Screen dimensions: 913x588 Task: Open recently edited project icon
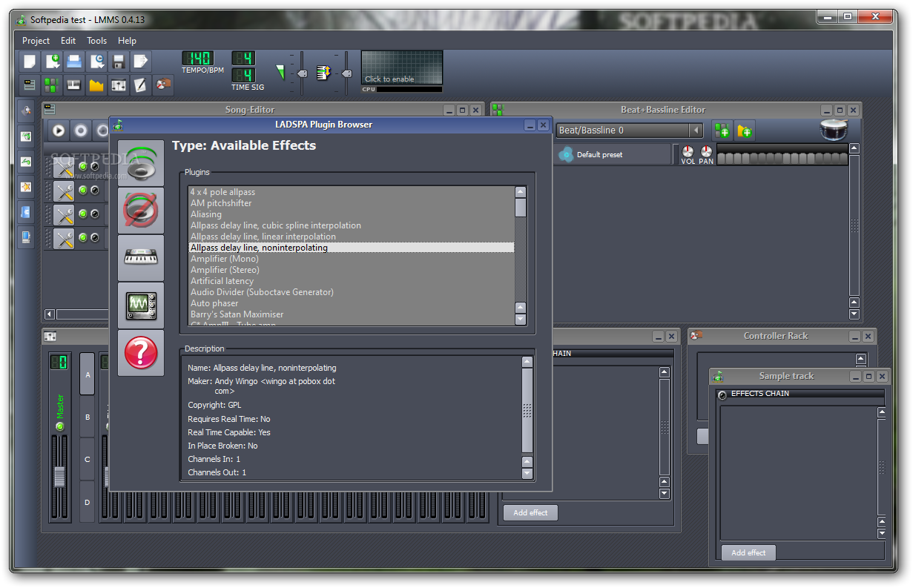coord(97,62)
